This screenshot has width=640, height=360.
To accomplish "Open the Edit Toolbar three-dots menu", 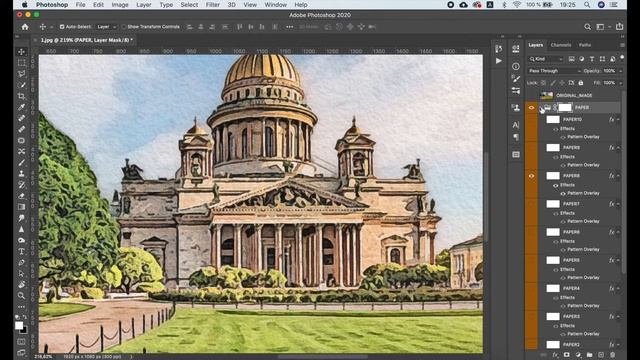I will pyautogui.click(x=22, y=307).
